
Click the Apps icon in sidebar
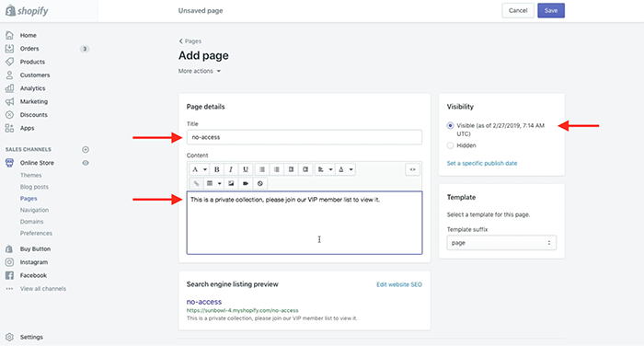[x=9, y=128]
